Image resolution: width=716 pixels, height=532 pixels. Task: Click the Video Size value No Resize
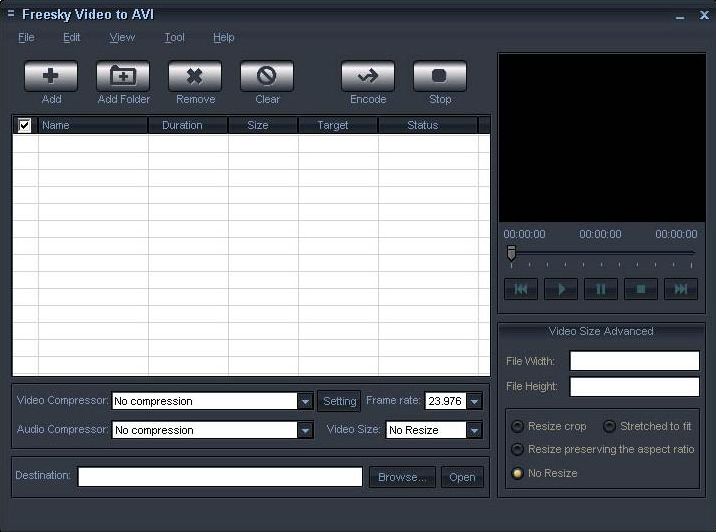(x=426, y=430)
